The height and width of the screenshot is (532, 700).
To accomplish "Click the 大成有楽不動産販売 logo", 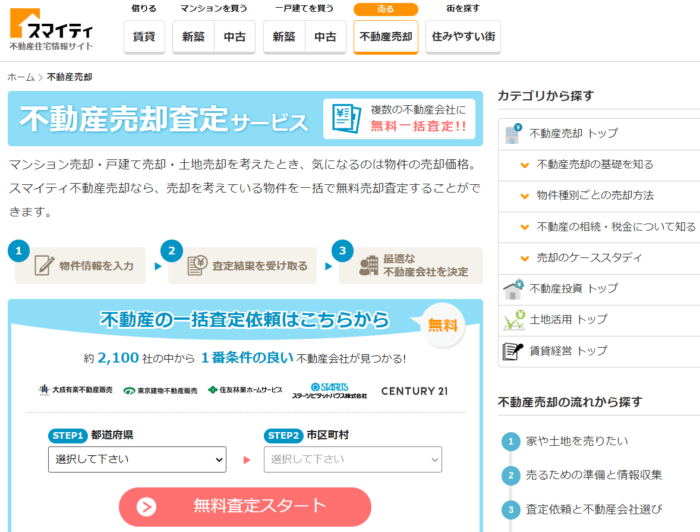I will 75,390.
